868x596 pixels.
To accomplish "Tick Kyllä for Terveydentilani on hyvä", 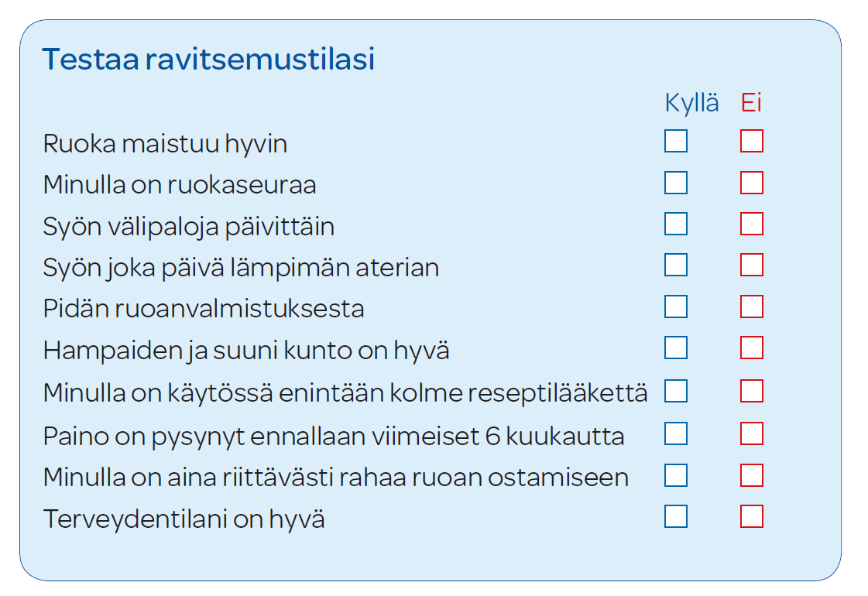I will coord(676,516).
